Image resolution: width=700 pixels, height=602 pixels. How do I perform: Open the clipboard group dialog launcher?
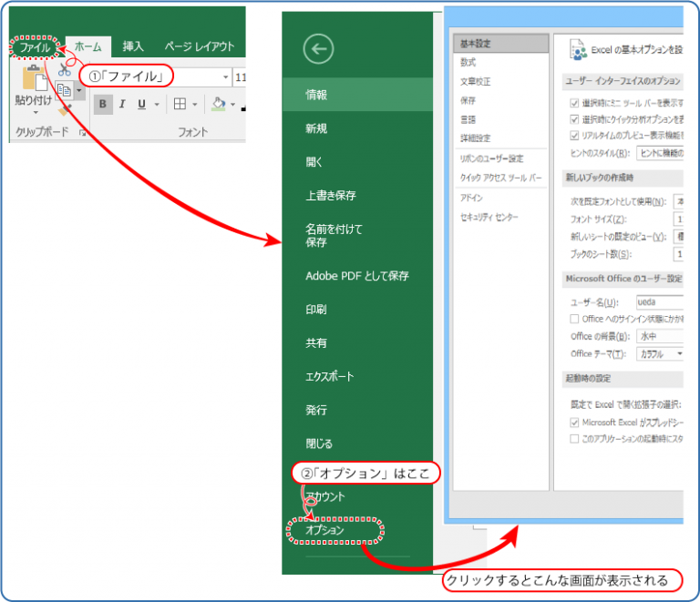82,132
